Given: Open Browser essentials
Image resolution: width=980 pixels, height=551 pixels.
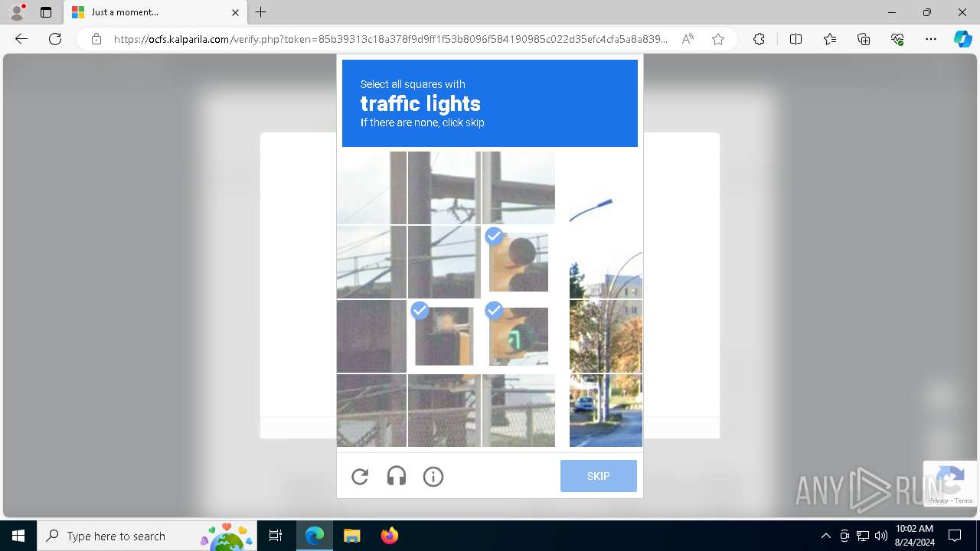Looking at the screenshot, I should click(897, 39).
